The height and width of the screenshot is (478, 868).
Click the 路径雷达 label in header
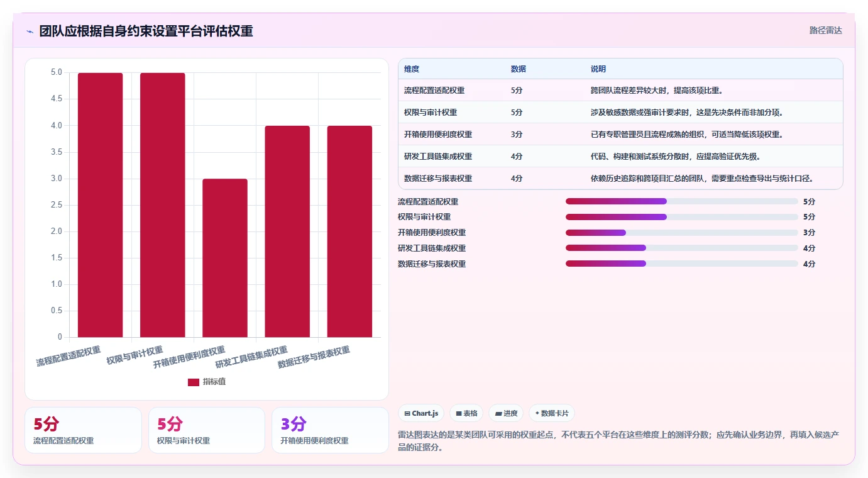point(825,30)
